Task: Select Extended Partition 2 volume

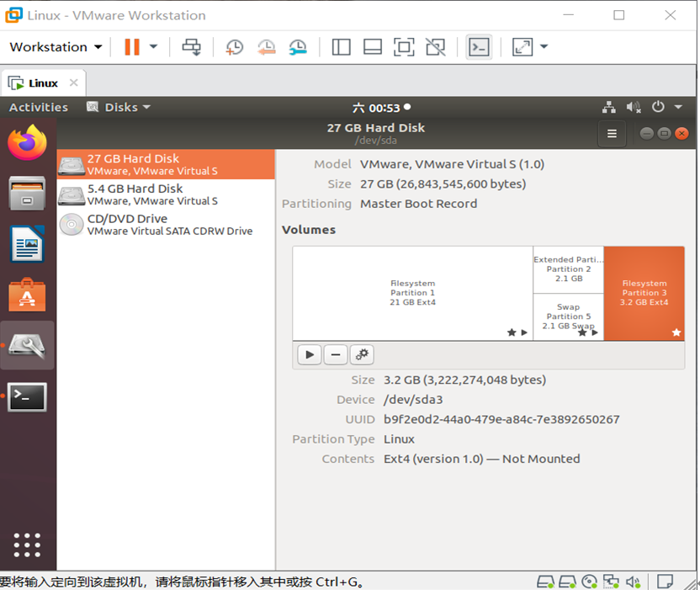Action: [x=568, y=269]
